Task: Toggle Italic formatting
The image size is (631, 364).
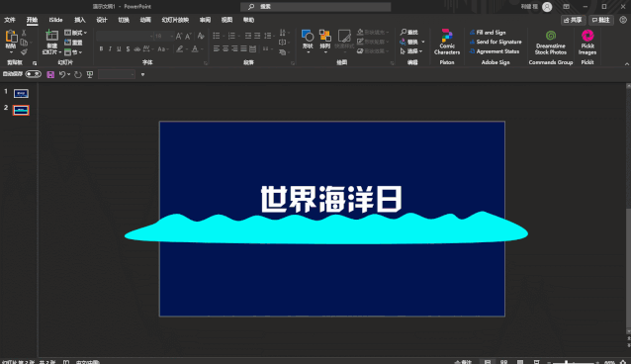Action: click(110, 49)
